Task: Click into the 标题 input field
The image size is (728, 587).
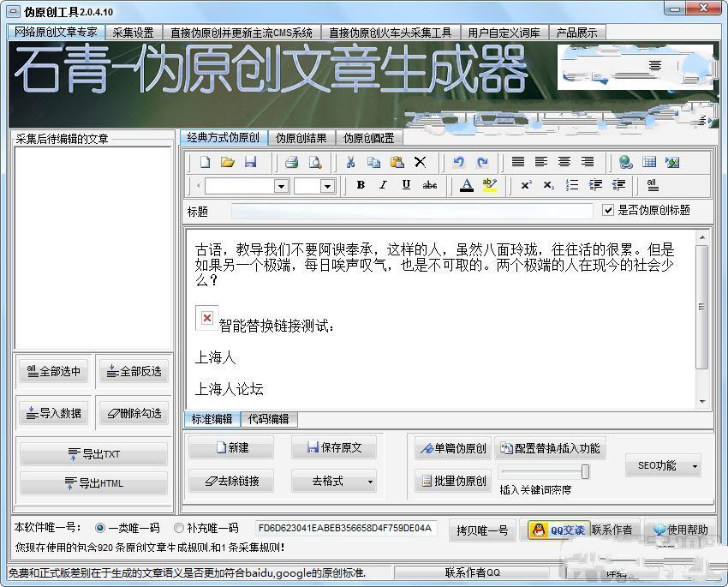Action: point(411,211)
